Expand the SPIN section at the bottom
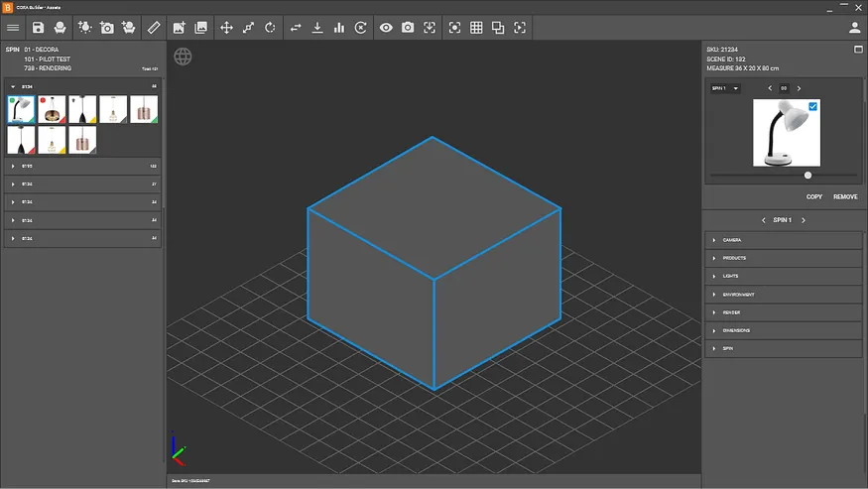The image size is (868, 489). [x=784, y=348]
